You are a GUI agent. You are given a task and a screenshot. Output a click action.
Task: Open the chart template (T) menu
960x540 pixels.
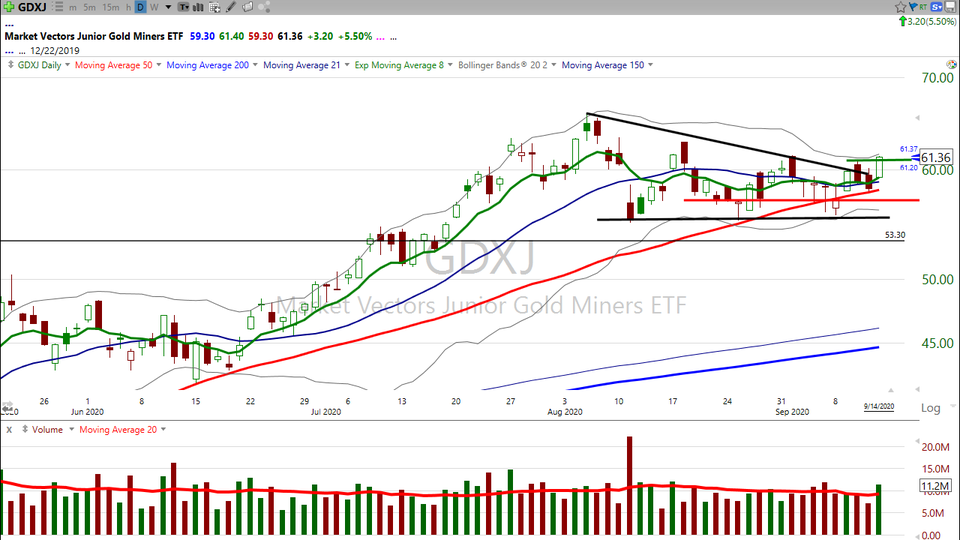click(x=184, y=7)
